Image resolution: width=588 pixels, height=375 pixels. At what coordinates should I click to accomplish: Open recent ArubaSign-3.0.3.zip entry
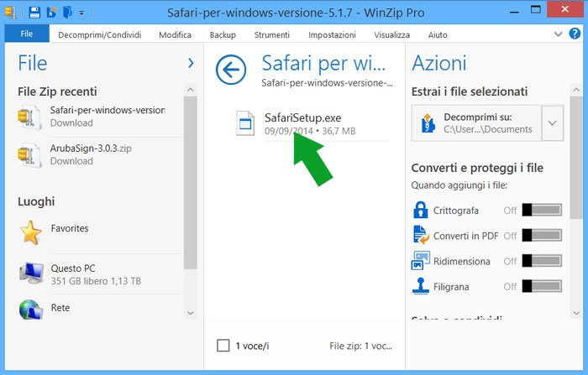pyautogui.click(x=100, y=154)
